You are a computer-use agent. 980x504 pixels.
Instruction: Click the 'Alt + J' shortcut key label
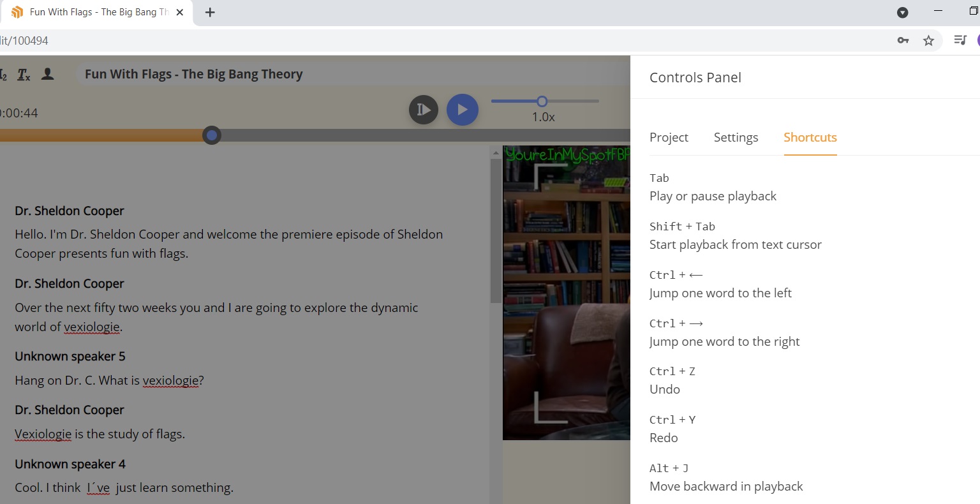tap(669, 468)
